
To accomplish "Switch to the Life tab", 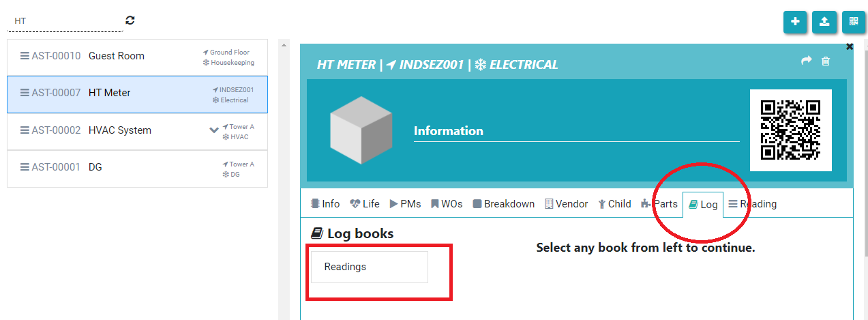I will click(x=365, y=204).
